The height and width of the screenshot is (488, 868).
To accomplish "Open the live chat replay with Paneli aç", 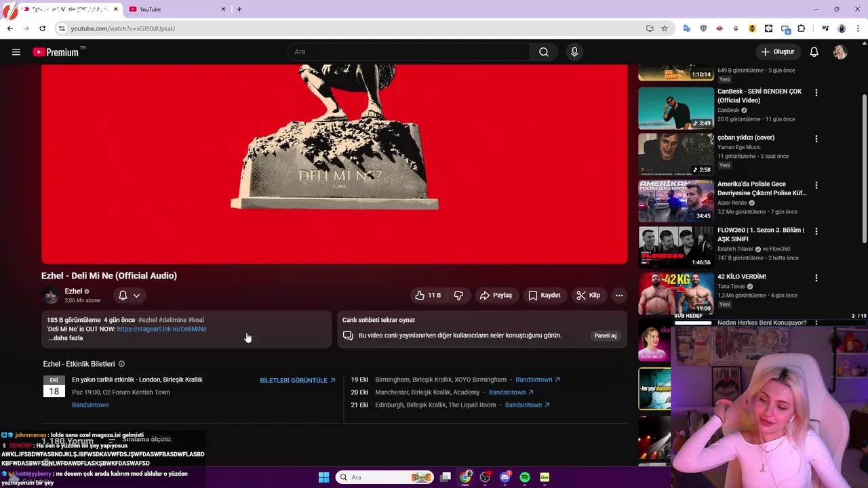I will (x=606, y=335).
